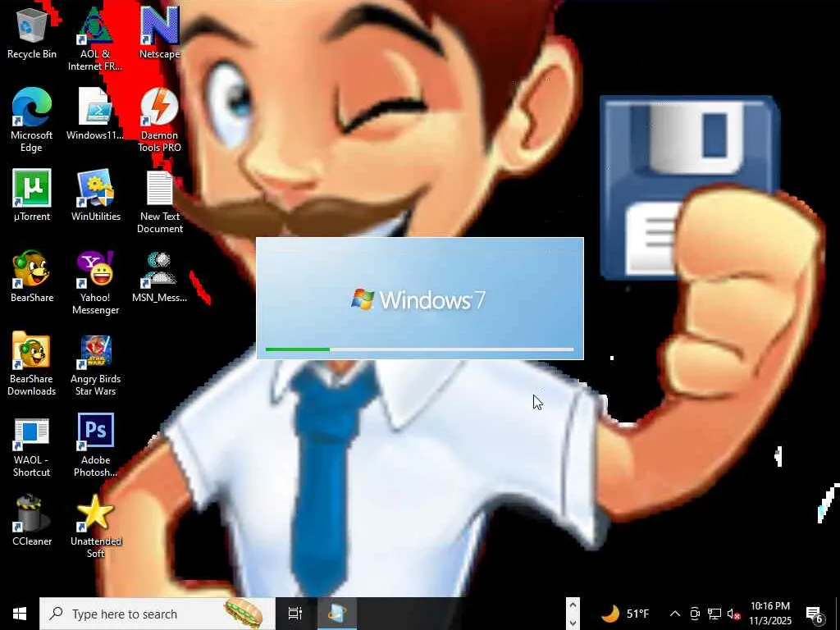This screenshot has height=630, width=840.
Task: Open the Recycle Bin desktop icon
Action: pos(32,32)
